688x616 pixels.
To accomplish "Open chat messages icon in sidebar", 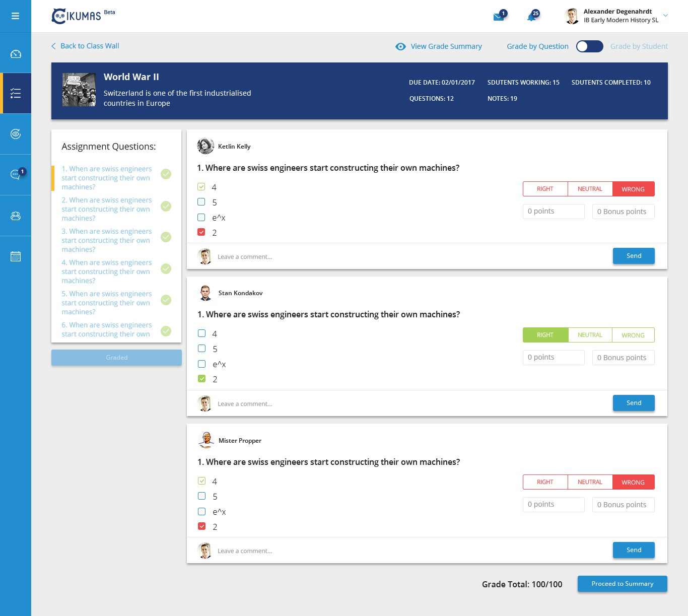I will [16, 175].
